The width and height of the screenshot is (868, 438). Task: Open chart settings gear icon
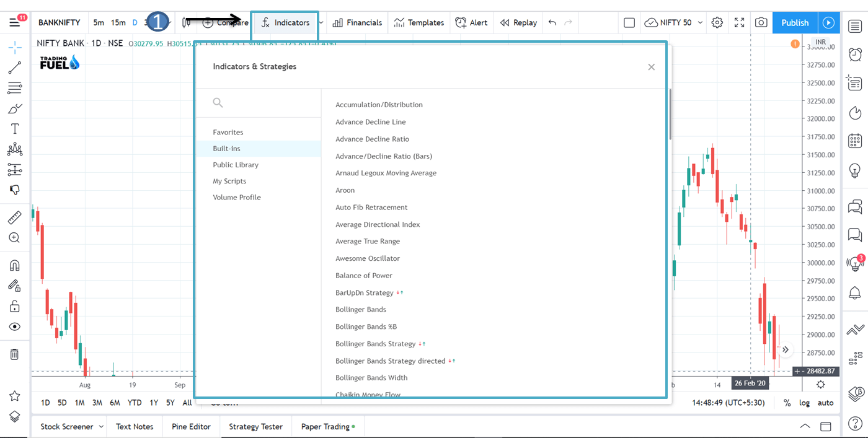717,23
